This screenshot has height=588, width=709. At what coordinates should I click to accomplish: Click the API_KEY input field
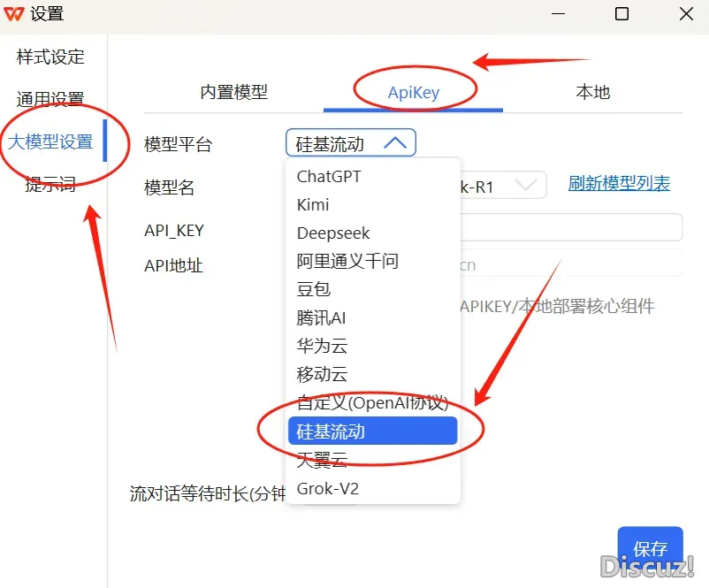(572, 227)
